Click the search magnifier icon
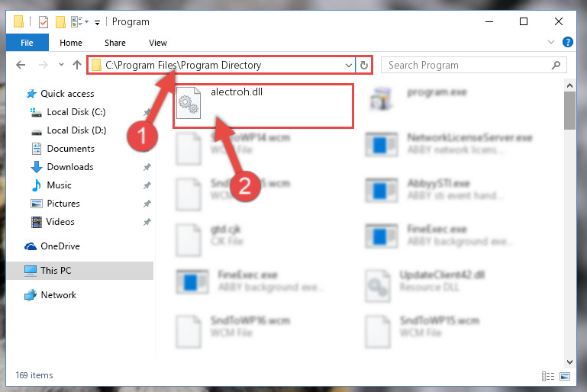The height and width of the screenshot is (392, 587). click(x=556, y=65)
